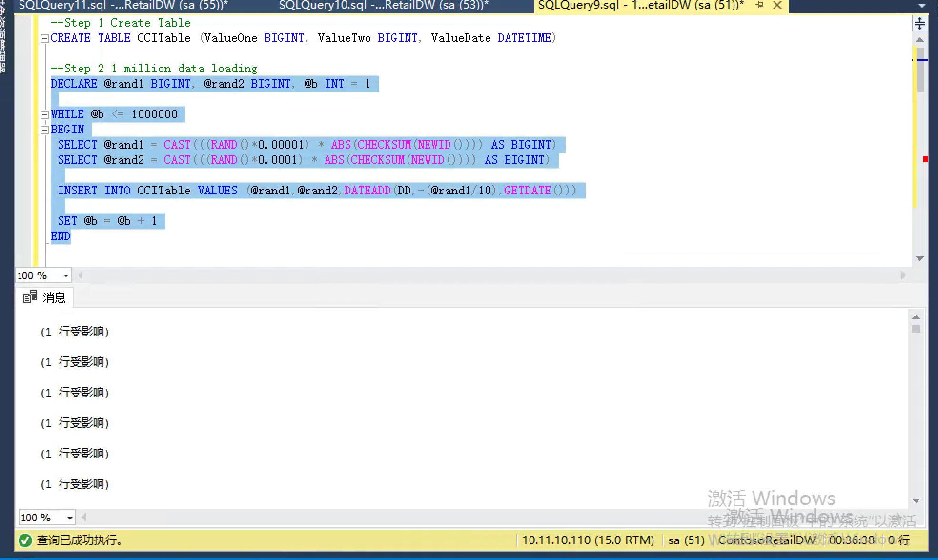Collapse the CREATE TABLE statement block

[x=44, y=39]
